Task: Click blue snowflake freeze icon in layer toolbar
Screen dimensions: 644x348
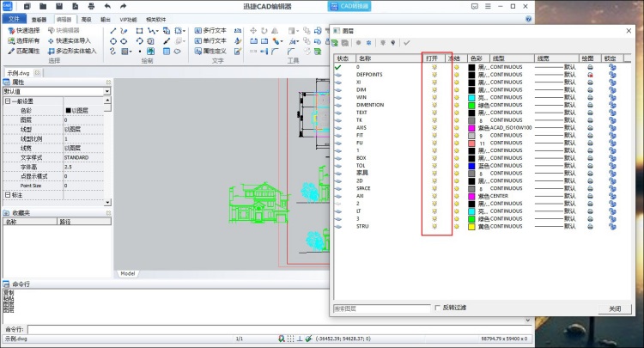Action: point(369,43)
